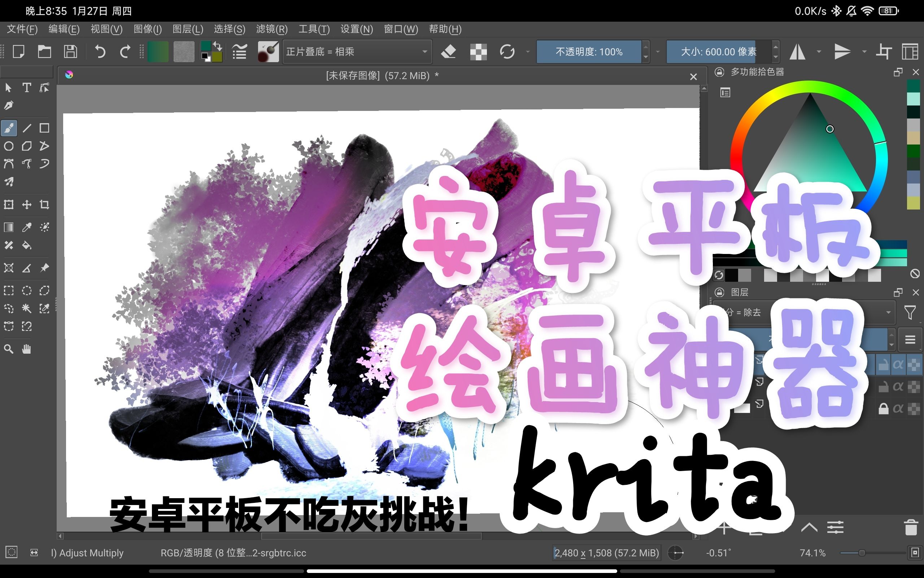Open layer properties sliders icon
Viewport: 924px width, 578px height.
(836, 527)
